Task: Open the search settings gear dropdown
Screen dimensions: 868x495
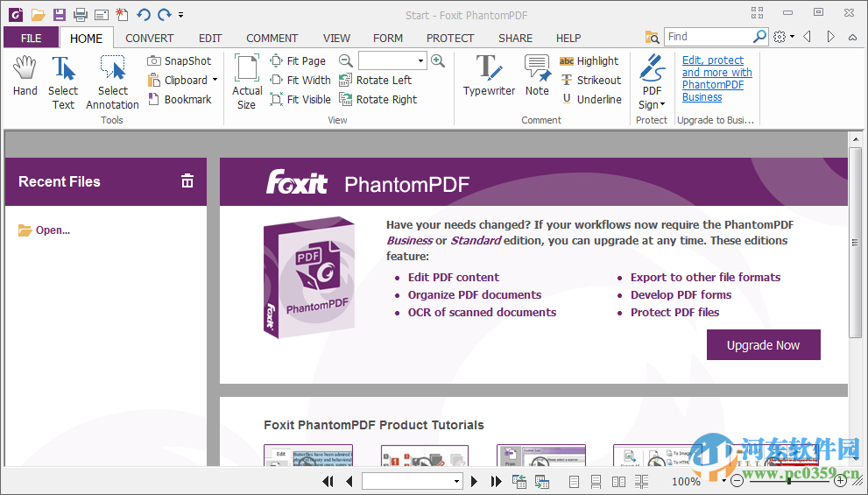Action: click(783, 37)
